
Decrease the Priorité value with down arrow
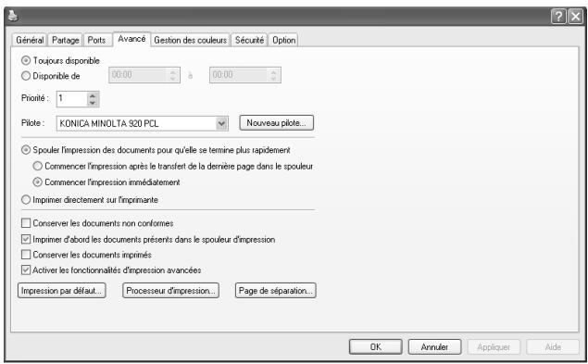click(x=93, y=103)
